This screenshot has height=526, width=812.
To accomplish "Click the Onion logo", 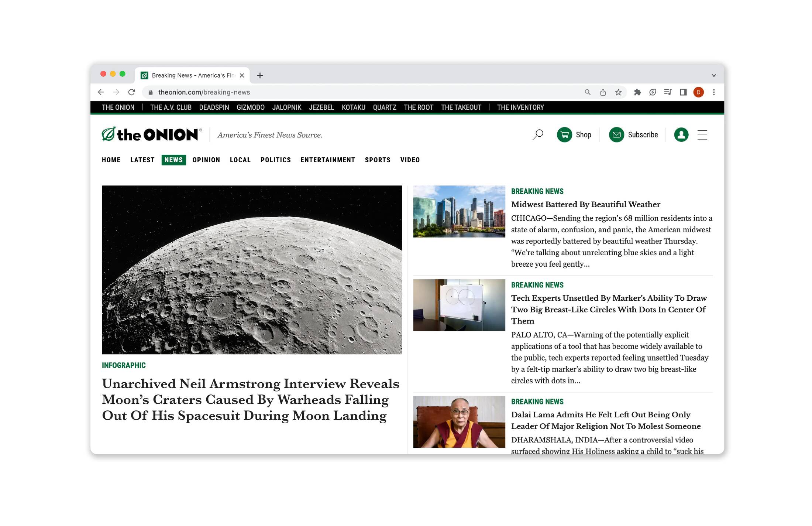I will click(x=152, y=134).
